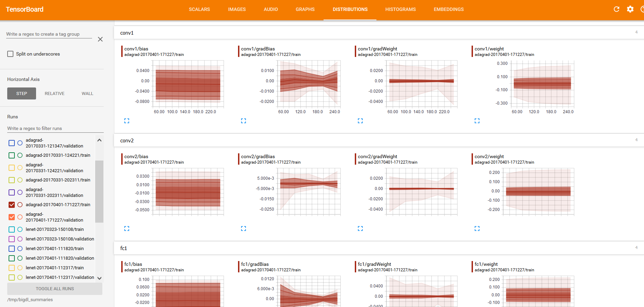Enable the Split on underscores checkbox
This screenshot has width=644, height=307.
(x=11, y=54)
